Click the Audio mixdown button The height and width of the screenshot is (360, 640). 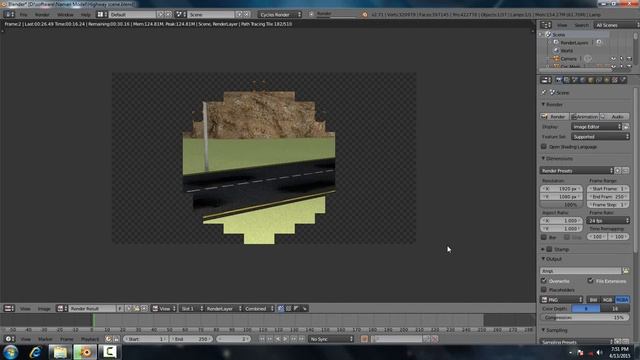[x=614, y=117]
